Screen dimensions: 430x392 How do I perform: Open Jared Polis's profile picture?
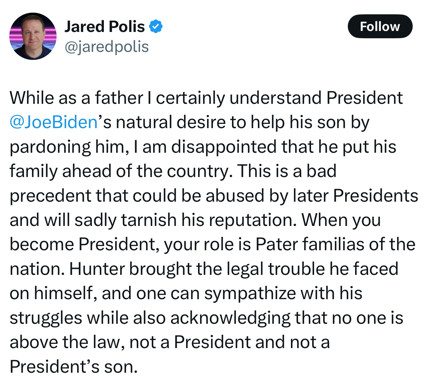coord(33,36)
